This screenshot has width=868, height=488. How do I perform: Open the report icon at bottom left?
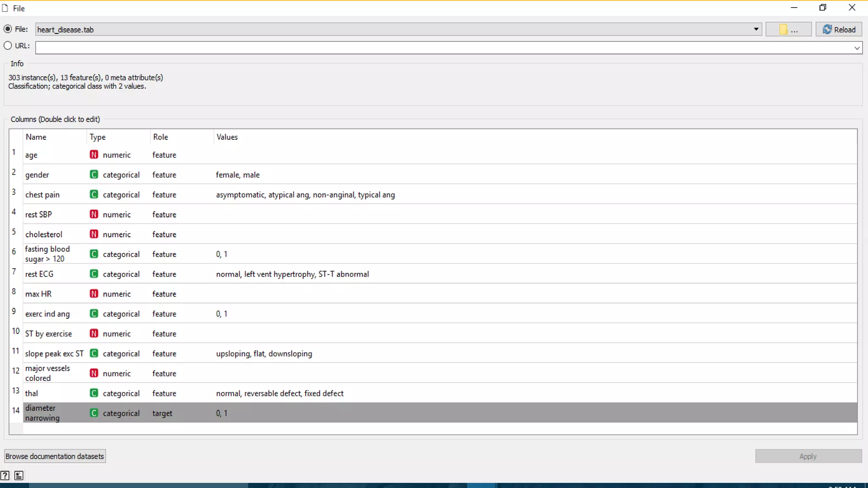(19, 475)
